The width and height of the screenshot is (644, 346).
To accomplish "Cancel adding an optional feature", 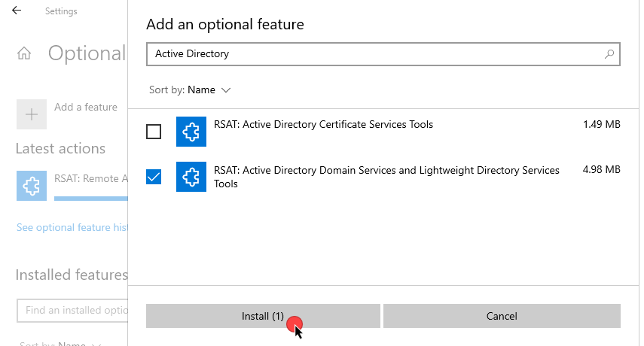I will pos(502,316).
